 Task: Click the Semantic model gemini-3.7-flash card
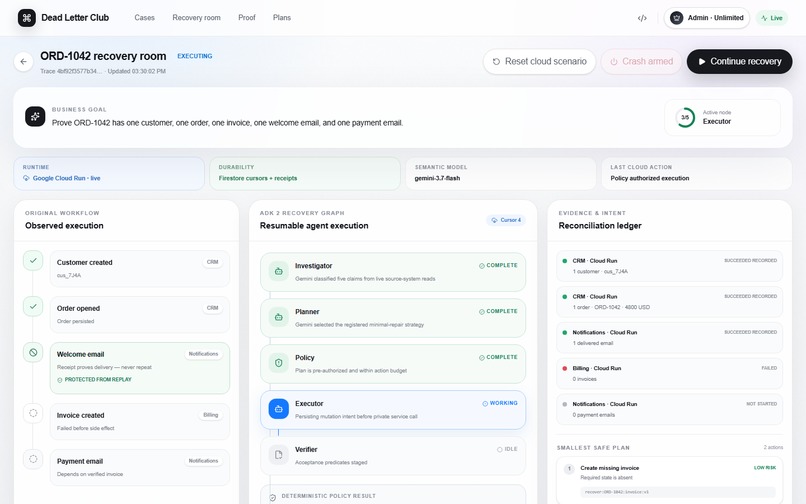tap(501, 173)
